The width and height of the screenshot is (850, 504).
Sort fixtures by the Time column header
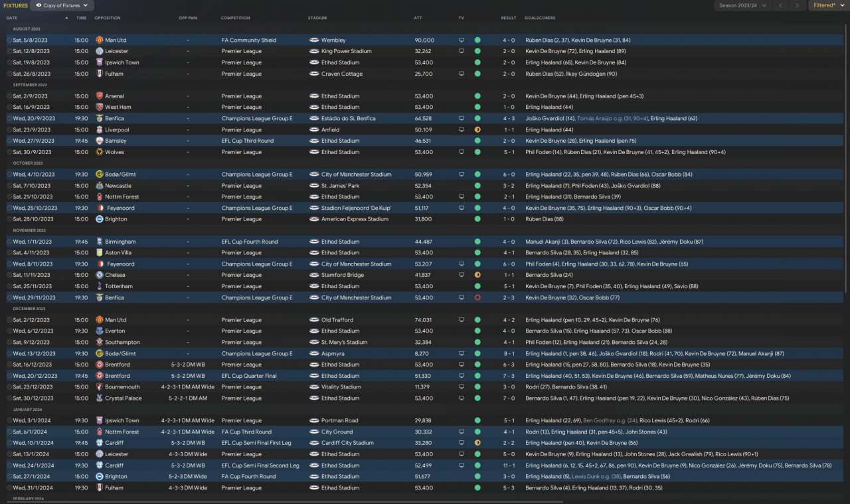tap(82, 18)
